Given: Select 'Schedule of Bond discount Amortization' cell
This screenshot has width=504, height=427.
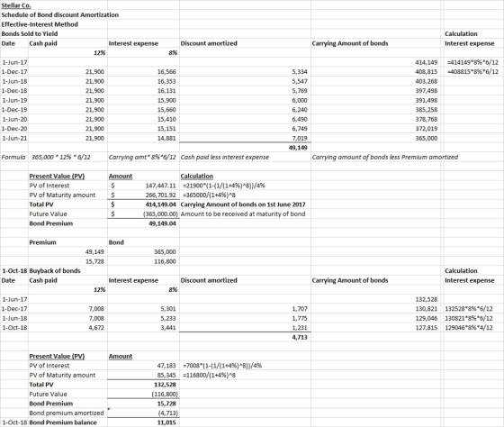Looking at the screenshot, I should [60, 14].
